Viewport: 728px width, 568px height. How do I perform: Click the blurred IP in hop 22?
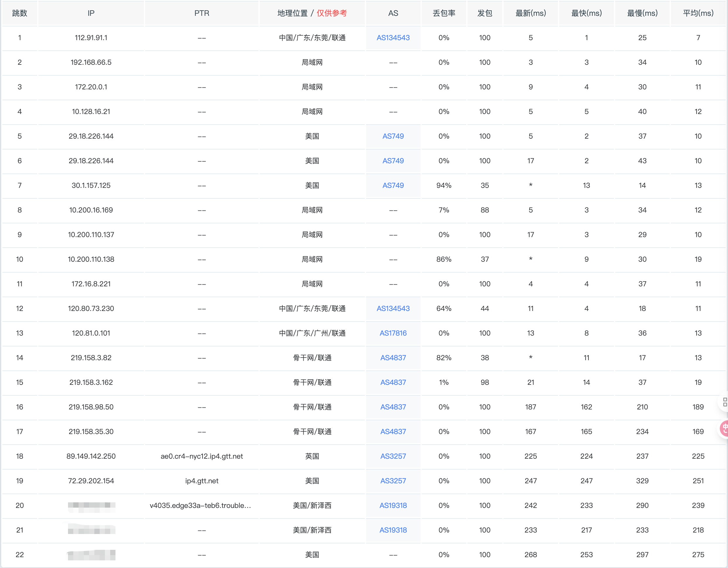coord(91,555)
